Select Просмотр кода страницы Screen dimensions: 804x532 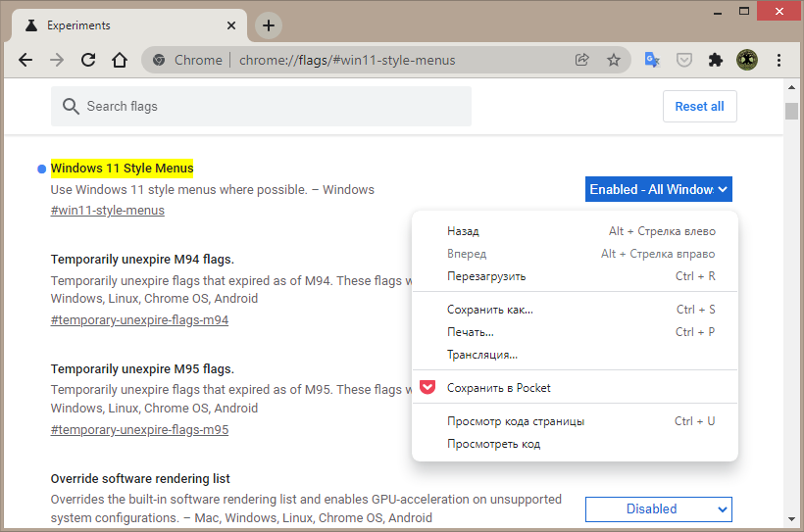575,421
